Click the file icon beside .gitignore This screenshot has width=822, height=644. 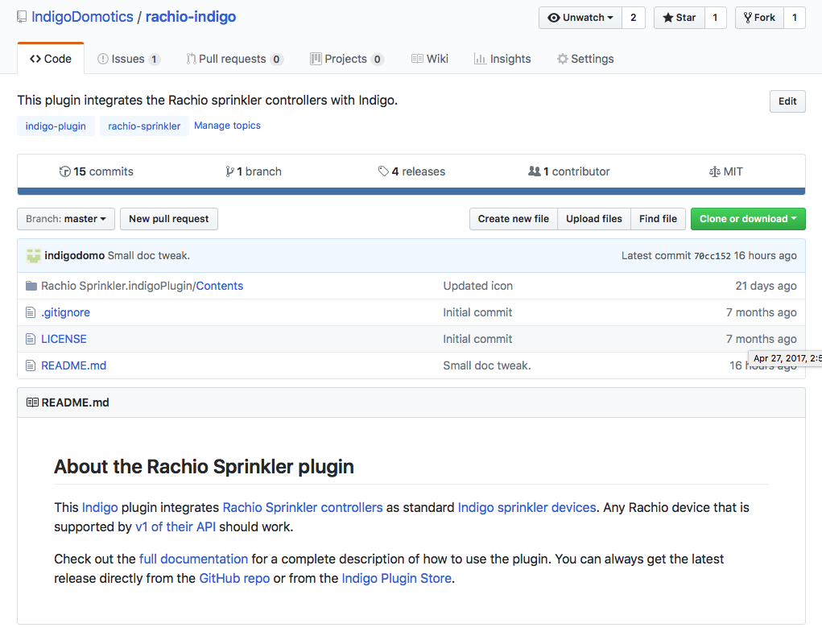[x=31, y=313]
